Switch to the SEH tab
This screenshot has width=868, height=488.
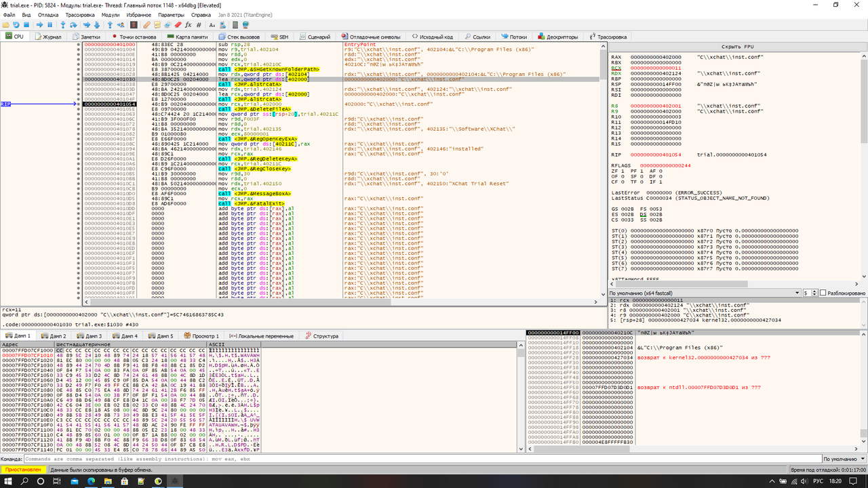click(279, 37)
